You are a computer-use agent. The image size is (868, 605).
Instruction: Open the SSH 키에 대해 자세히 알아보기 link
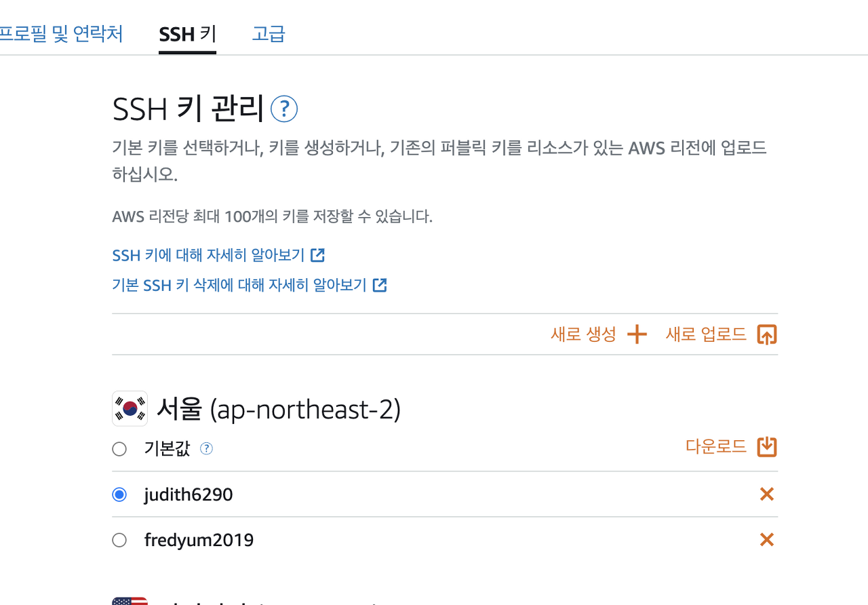[x=209, y=255]
